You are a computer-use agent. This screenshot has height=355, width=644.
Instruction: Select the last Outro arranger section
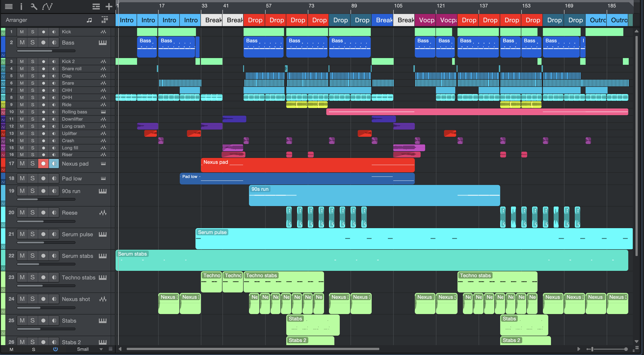(617, 20)
